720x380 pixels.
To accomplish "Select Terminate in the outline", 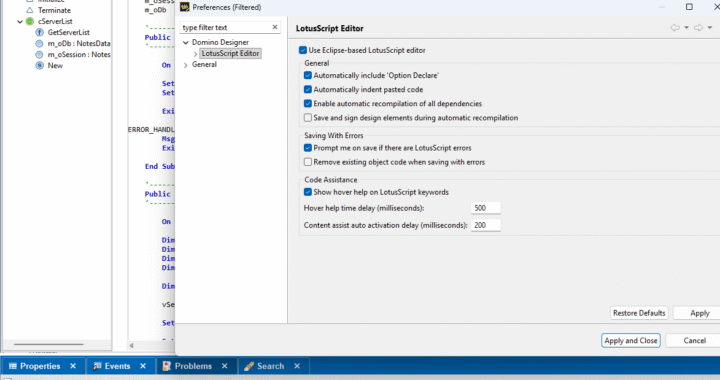I will click(x=54, y=10).
